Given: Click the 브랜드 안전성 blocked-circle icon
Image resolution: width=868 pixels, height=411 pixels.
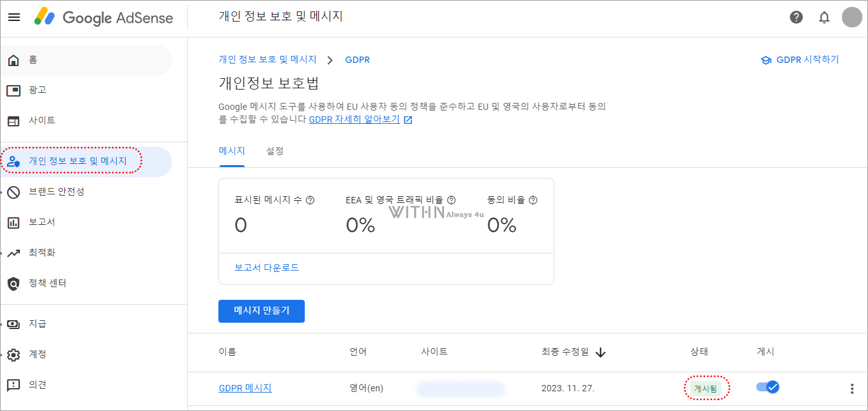Looking at the screenshot, I should pyautogui.click(x=13, y=192).
